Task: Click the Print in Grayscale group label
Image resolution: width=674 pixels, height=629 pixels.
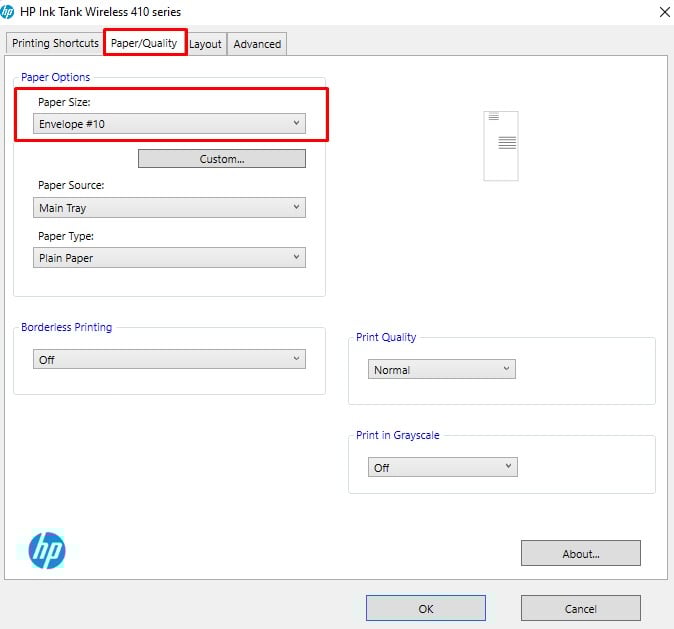Action: tap(398, 435)
